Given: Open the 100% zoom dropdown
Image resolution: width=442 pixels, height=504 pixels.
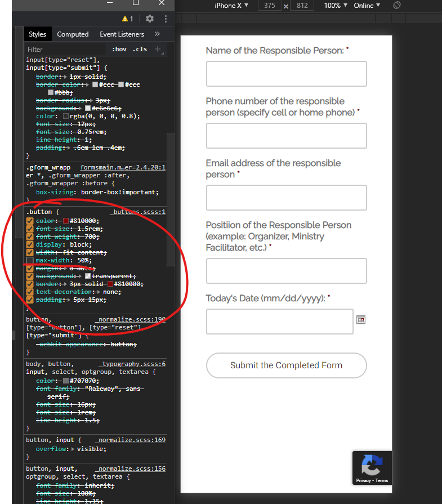Looking at the screenshot, I should (336, 6).
